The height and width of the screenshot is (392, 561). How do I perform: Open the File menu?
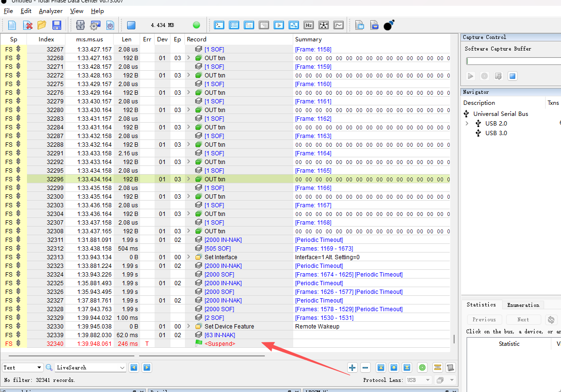tap(8, 11)
